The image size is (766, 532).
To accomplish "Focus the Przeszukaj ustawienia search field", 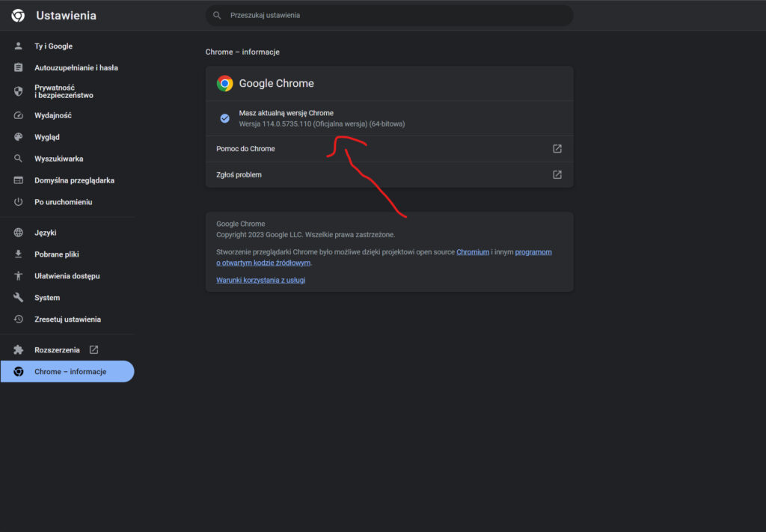I will click(x=389, y=15).
